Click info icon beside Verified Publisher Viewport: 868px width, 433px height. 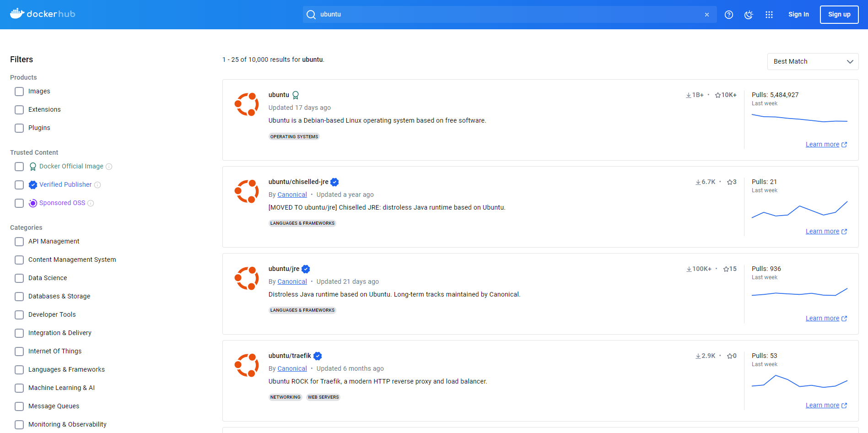point(97,185)
